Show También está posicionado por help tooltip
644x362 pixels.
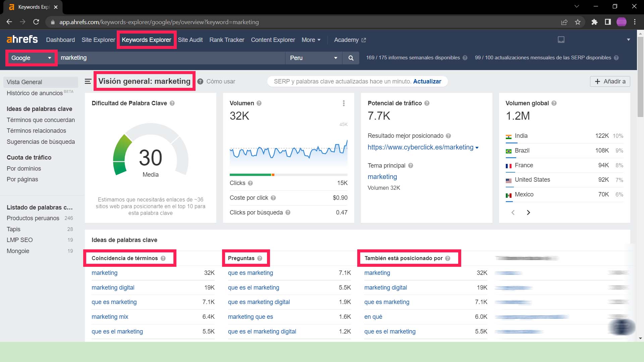click(447, 258)
